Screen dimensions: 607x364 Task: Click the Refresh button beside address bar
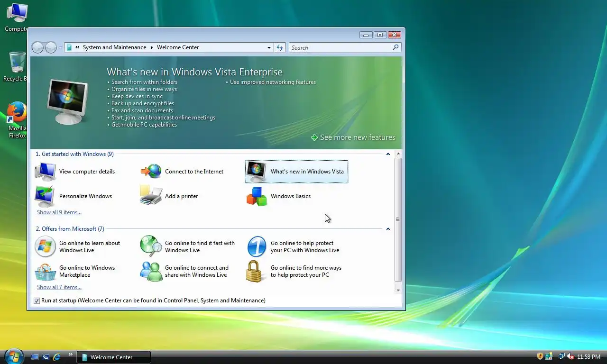(x=280, y=47)
